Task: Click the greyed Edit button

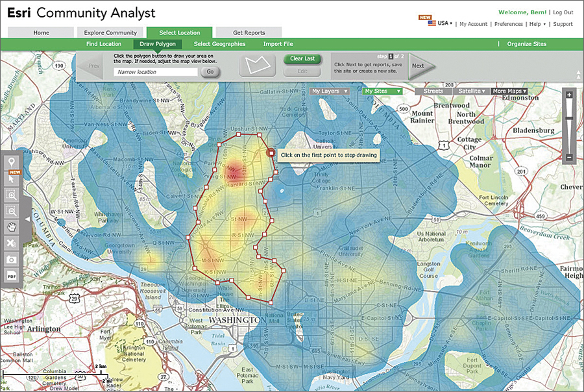Action: (x=302, y=71)
